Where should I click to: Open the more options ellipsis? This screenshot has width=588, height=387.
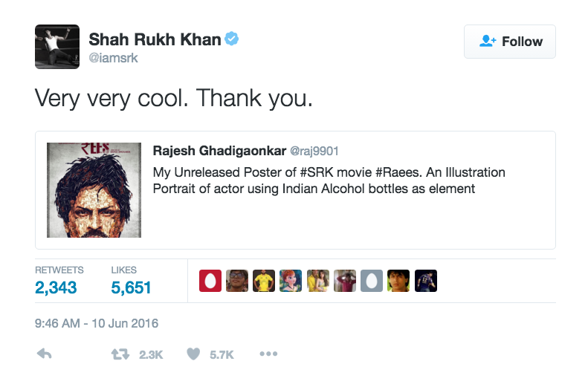click(268, 354)
